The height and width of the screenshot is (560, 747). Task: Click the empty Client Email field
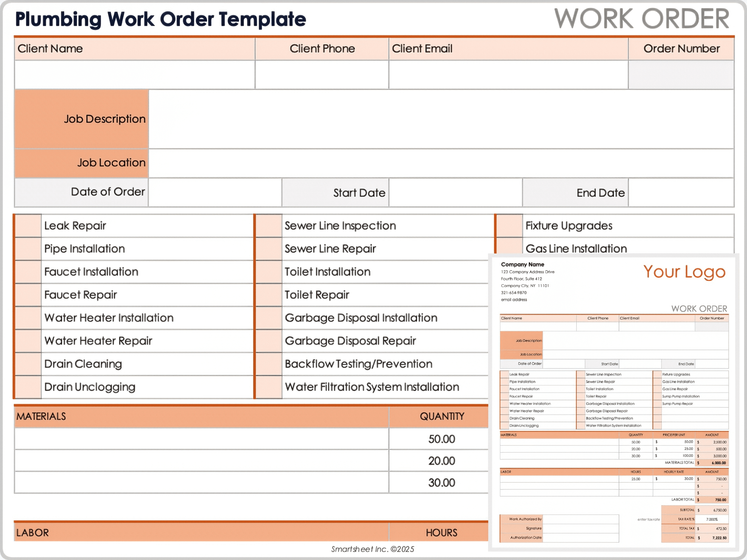pos(509,75)
